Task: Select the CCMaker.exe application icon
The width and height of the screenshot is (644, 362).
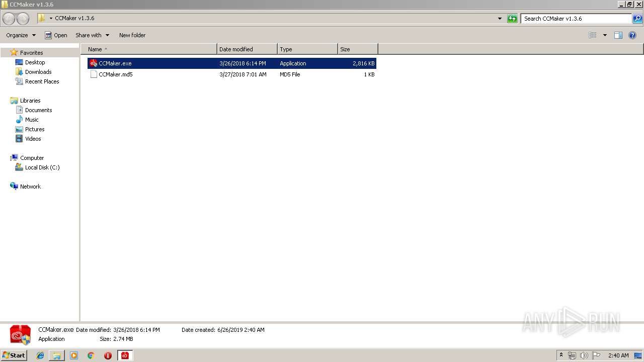Action: point(93,63)
